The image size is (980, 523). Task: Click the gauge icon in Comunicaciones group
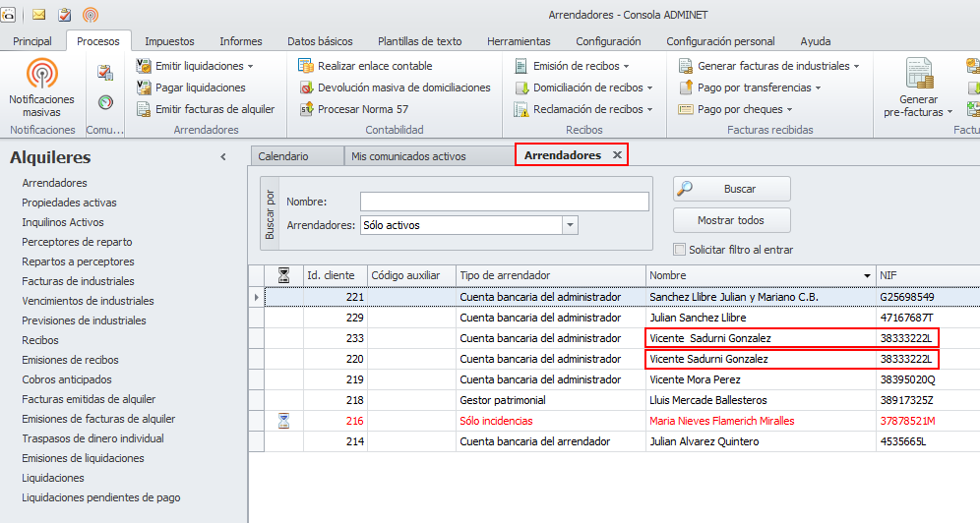[105, 102]
